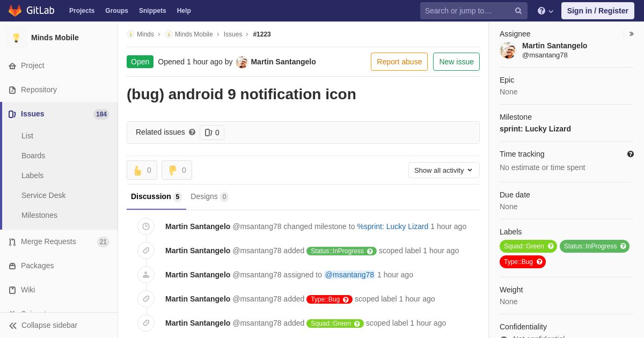Click the Minds Mobile lightbulb avatar
The width and height of the screenshot is (644, 338).
(x=16, y=38)
